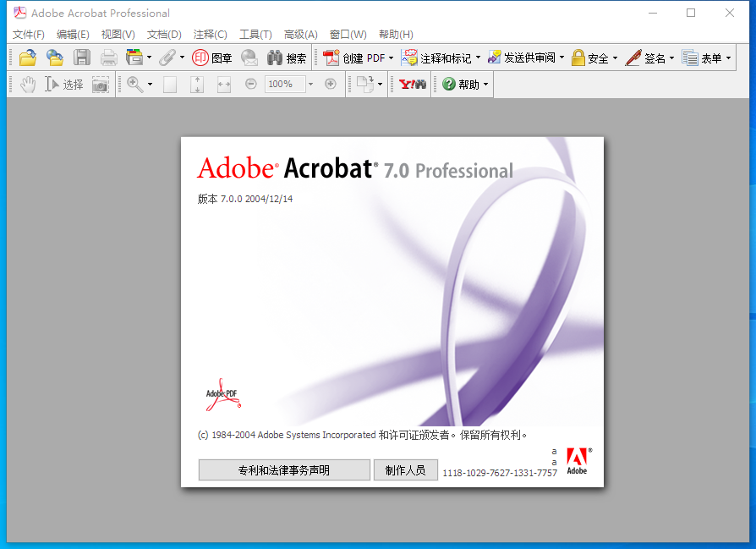
Task: Click the Organizer file-drawer icon
Action: [134, 58]
